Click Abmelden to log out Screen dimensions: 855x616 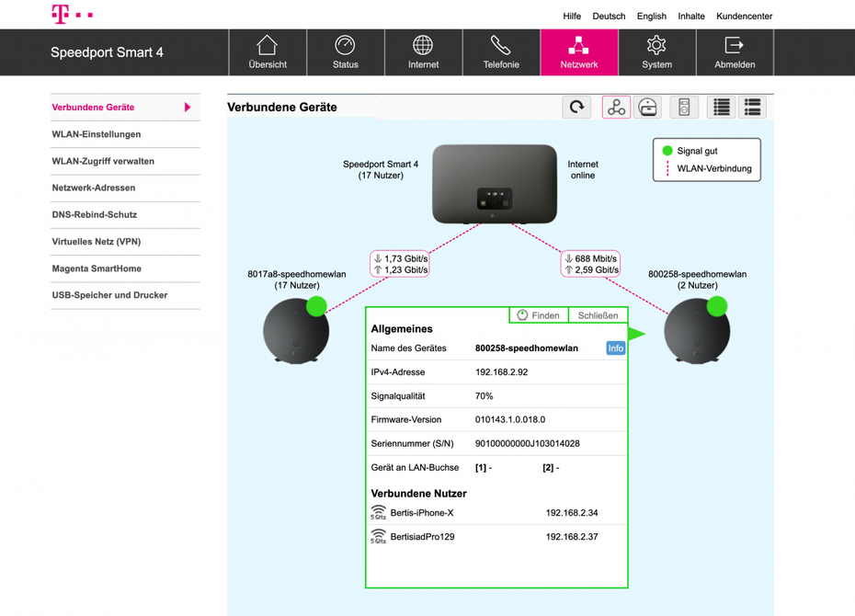point(735,52)
